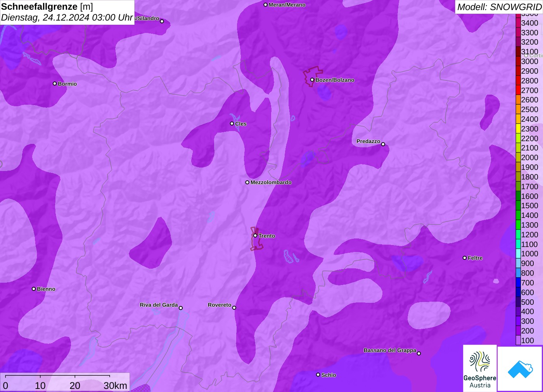Click the date 'Dienstag, 24.12.2024 03:00 Uhr'
Screen dimensions: 543x392
point(67,17)
